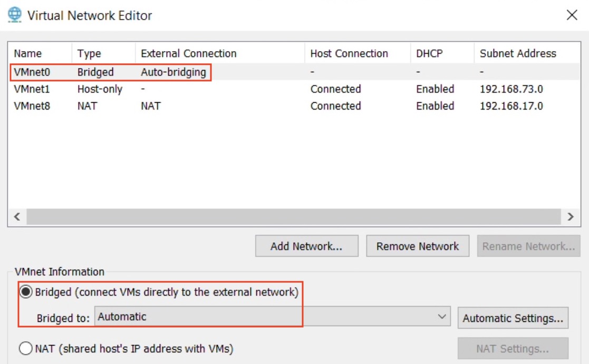Click the Virtual Network Editor globe icon
This screenshot has width=589, height=364.
point(15,14)
